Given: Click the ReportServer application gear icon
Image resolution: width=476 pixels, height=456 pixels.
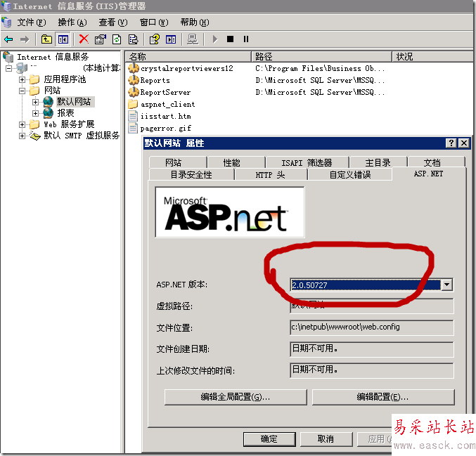Looking at the screenshot, I should [x=134, y=92].
